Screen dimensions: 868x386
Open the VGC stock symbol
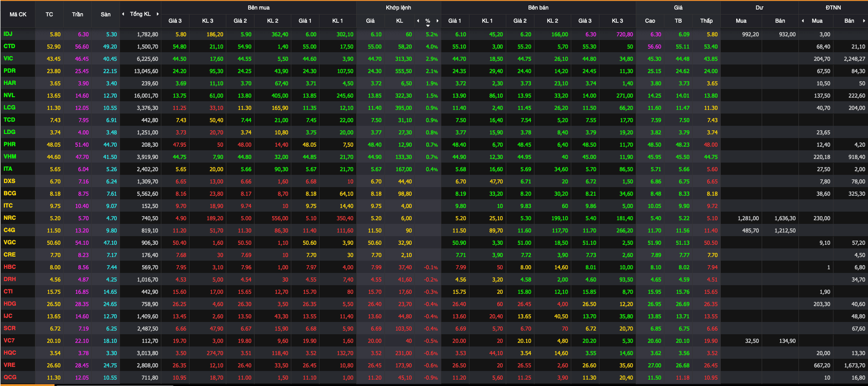click(10, 242)
